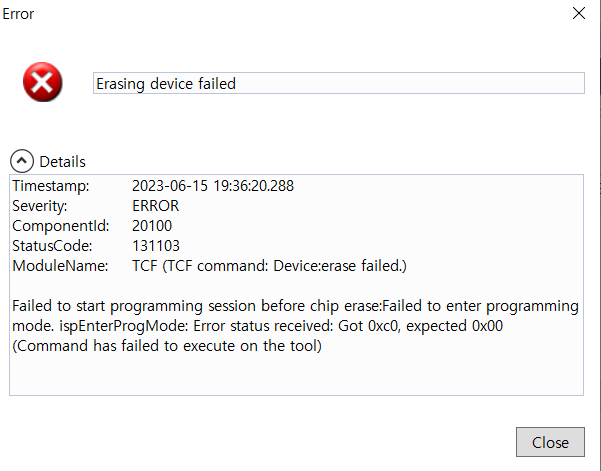Click the ComponentId field label
The width and height of the screenshot is (601, 471).
(58, 226)
